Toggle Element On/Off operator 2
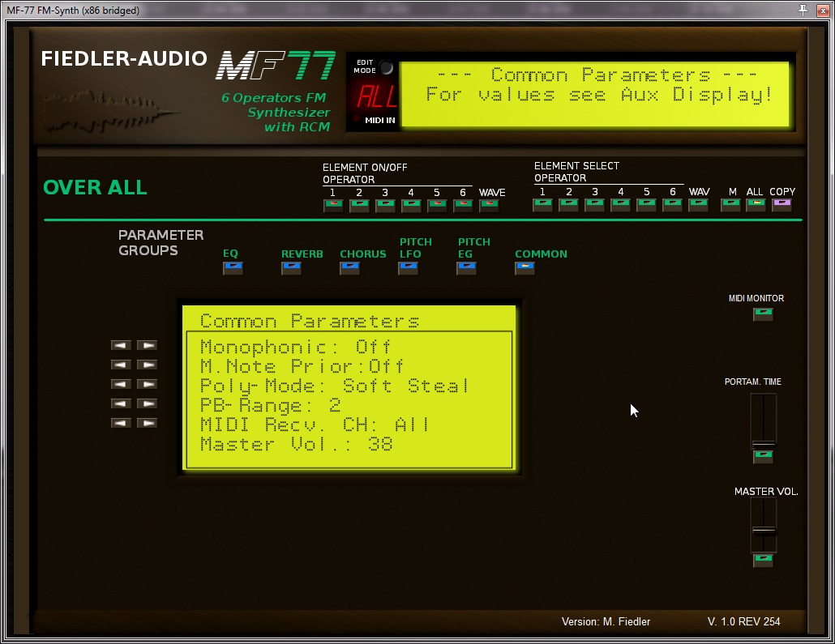 [x=359, y=206]
